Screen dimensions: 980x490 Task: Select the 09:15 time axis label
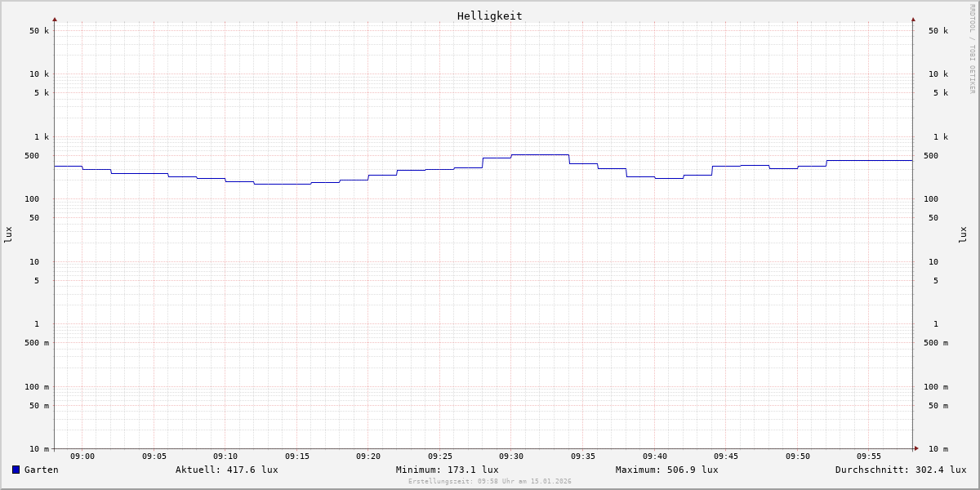[297, 457]
